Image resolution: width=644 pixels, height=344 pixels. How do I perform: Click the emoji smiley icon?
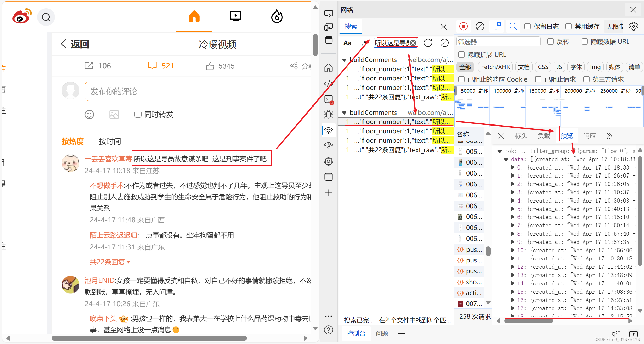89,115
